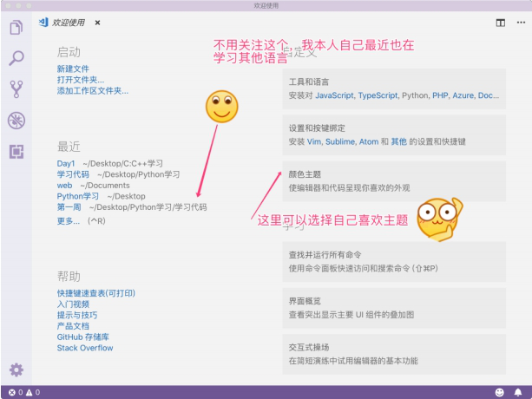
Task: Open the feedback smiley in status bar
Action: (499, 392)
